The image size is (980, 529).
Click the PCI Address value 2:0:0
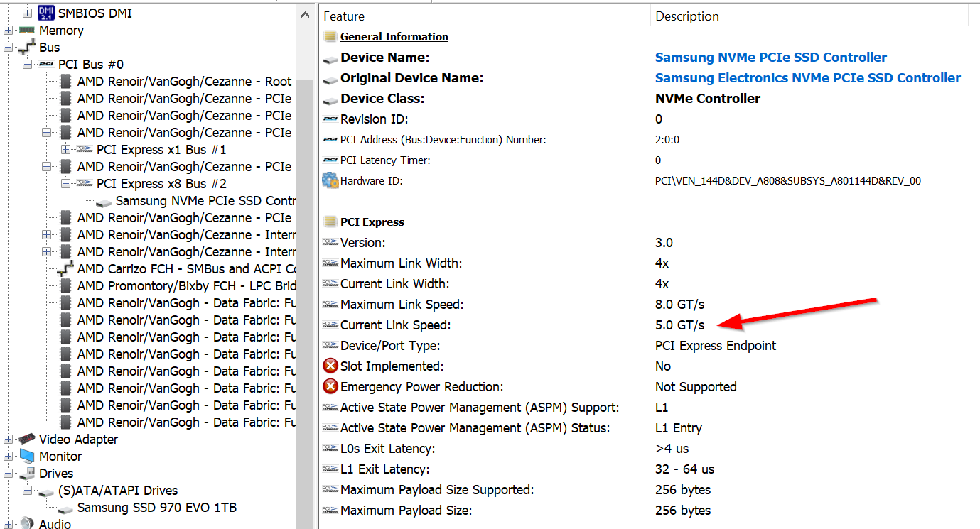(667, 140)
